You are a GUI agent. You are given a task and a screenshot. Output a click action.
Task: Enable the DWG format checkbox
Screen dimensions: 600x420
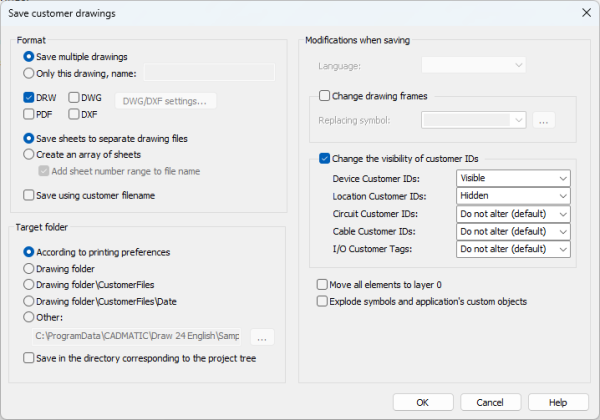coord(73,98)
